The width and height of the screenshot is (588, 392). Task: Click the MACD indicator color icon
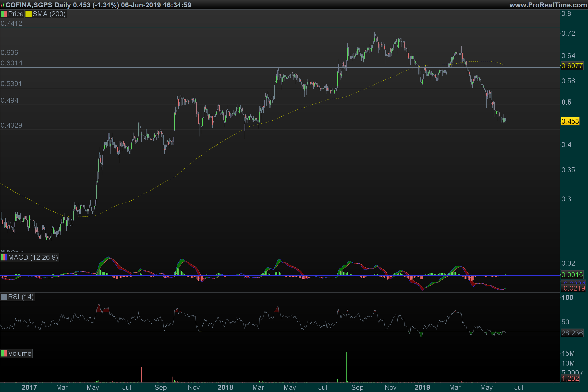pyautogui.click(x=4, y=257)
